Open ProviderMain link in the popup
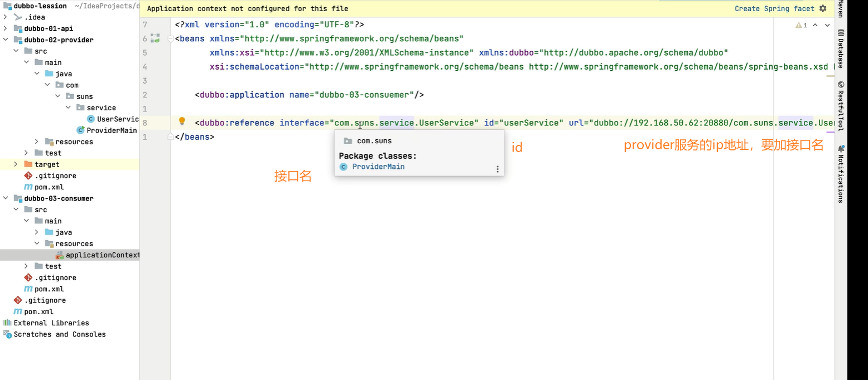Viewport: 868px width, 380px height. 378,167
